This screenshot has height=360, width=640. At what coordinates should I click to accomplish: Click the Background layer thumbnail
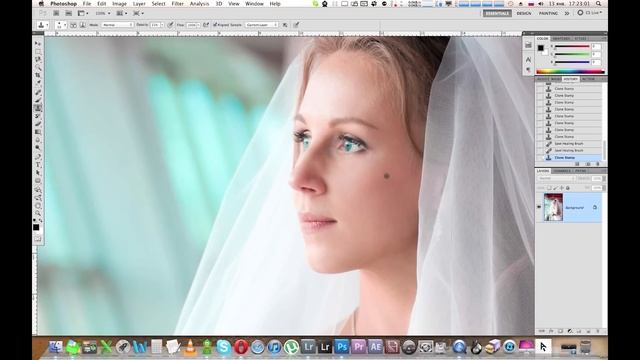553,207
